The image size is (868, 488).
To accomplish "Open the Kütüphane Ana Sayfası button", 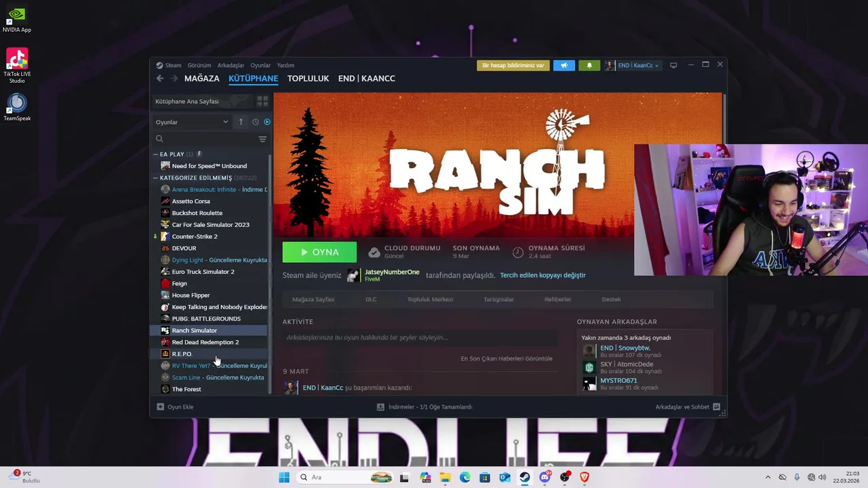I will 201,101.
